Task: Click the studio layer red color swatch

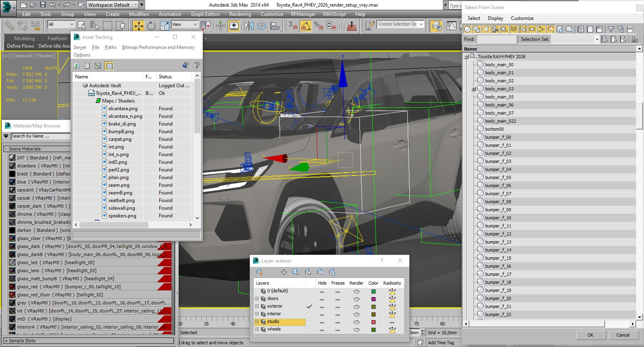Action: (373, 322)
